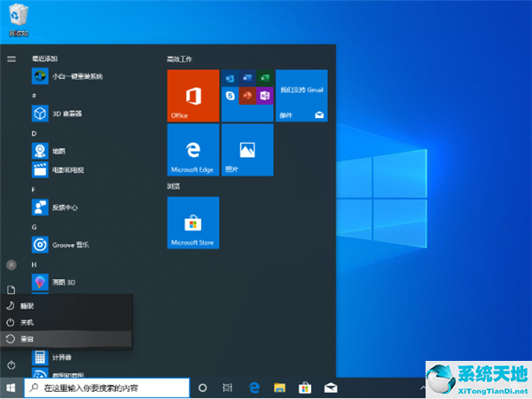The image size is (532, 399).
Task: Open the Word icon in the Office group tile
Action: pos(247,78)
